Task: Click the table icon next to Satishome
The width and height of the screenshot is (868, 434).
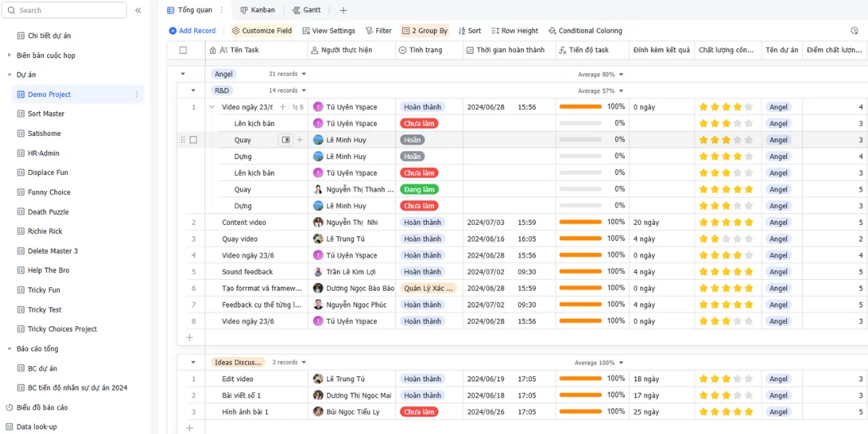Action: coord(20,133)
